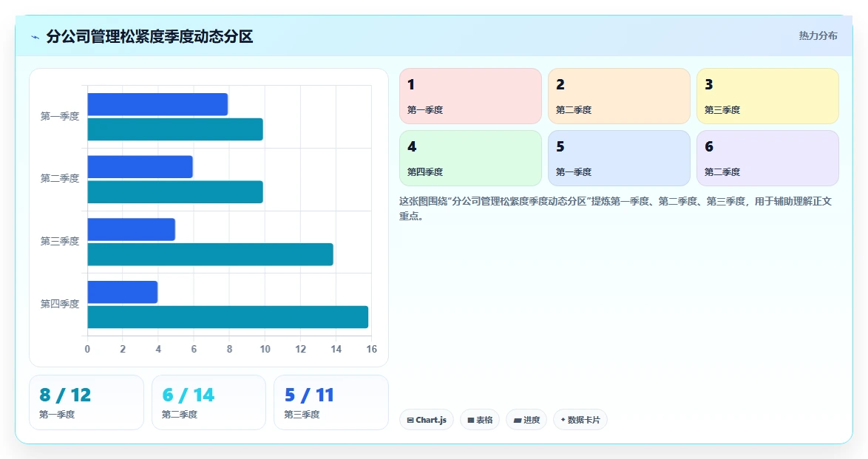Viewport: 868px width, 459px height.
Task: Click the 表格 tag text
Action: click(484, 421)
